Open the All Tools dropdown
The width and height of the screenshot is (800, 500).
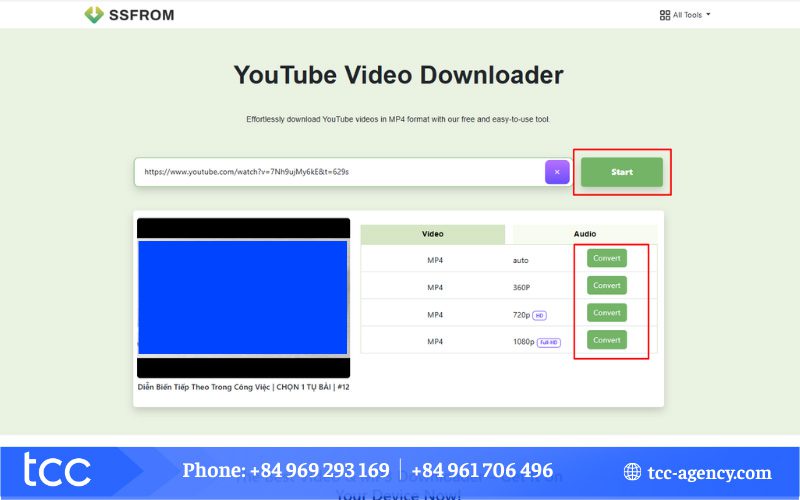click(685, 15)
